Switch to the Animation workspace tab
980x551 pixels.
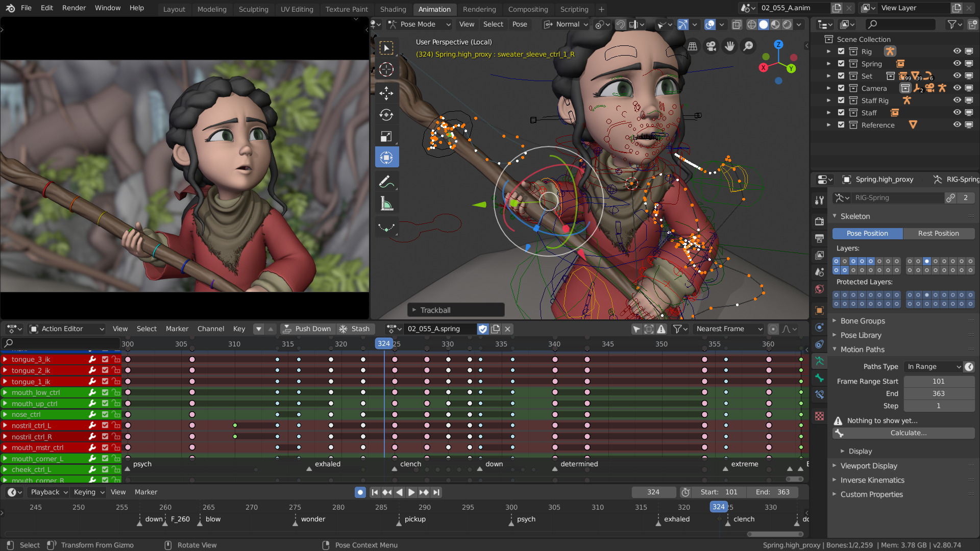pos(433,9)
